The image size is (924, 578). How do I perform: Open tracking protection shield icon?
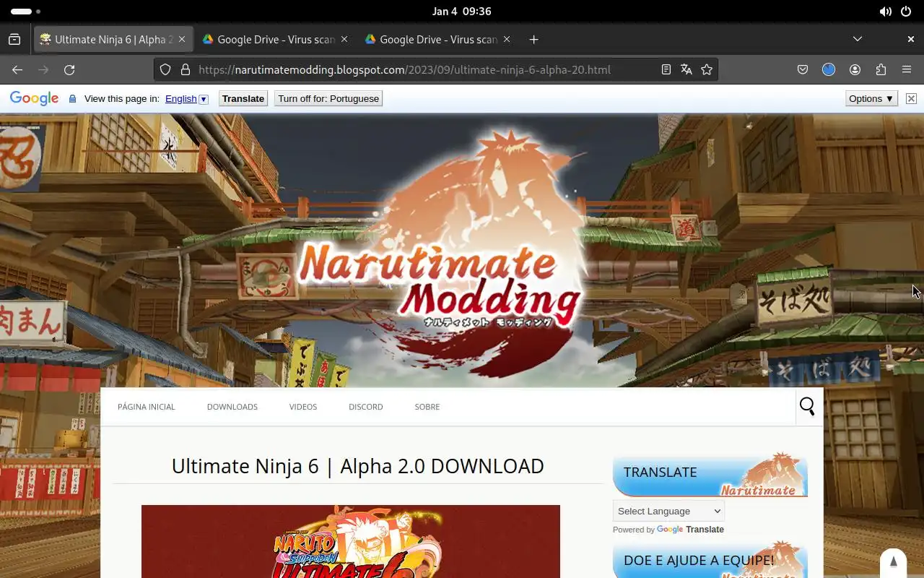click(165, 69)
